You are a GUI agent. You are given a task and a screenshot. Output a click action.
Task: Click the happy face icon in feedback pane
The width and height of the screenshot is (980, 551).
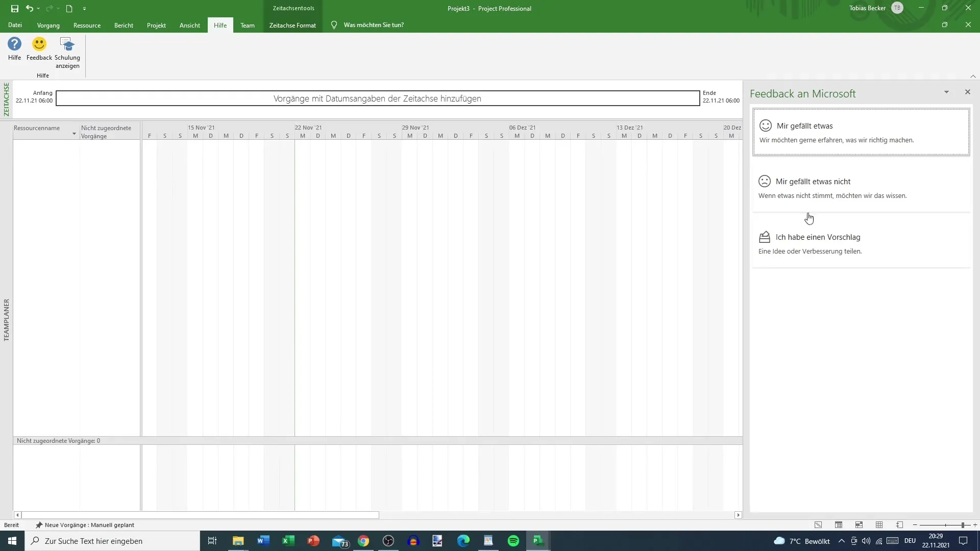(x=765, y=126)
